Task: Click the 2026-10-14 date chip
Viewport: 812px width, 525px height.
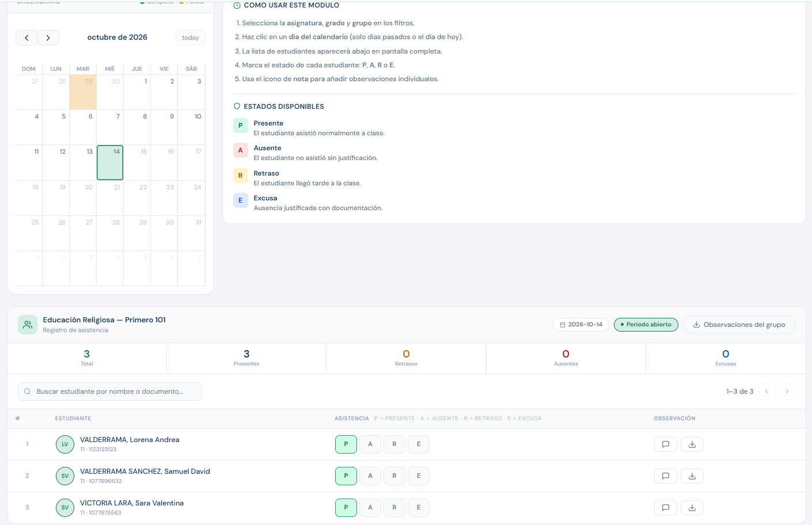Action: [x=581, y=325]
